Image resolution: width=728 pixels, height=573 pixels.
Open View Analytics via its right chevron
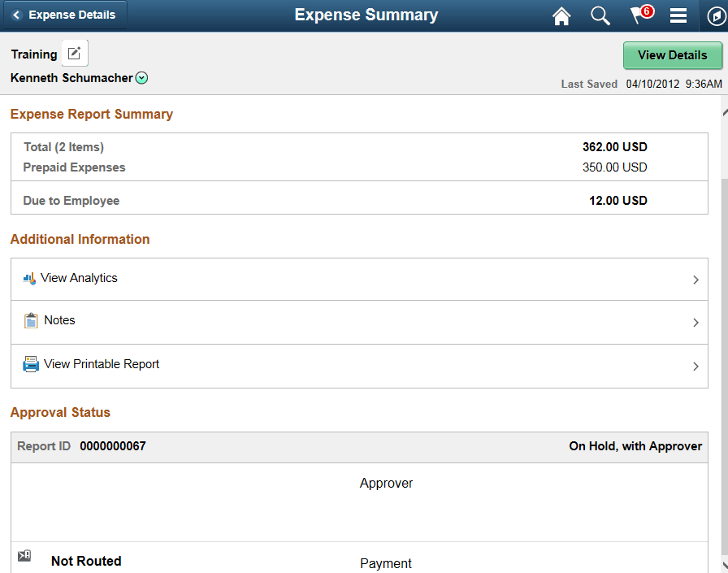pos(696,279)
